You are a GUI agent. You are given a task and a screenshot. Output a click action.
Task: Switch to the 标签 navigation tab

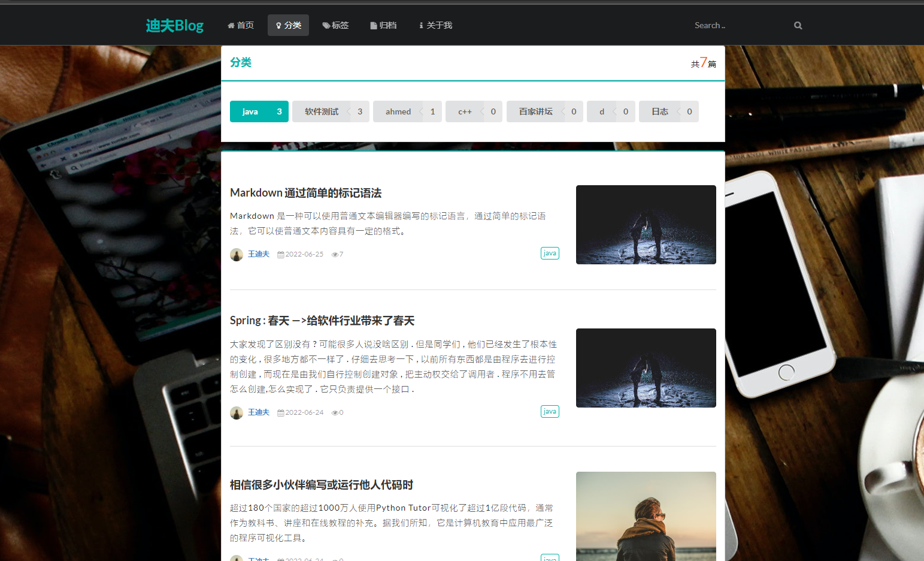coord(336,25)
